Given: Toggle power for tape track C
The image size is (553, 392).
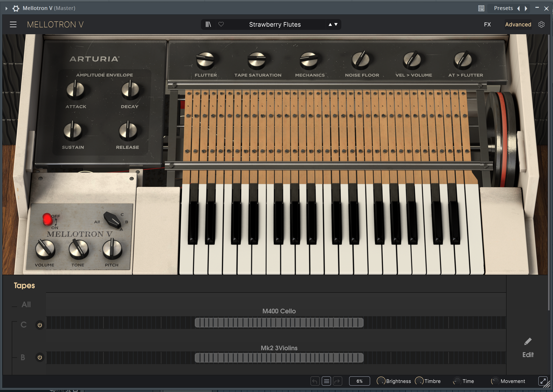Looking at the screenshot, I should pyautogui.click(x=40, y=325).
